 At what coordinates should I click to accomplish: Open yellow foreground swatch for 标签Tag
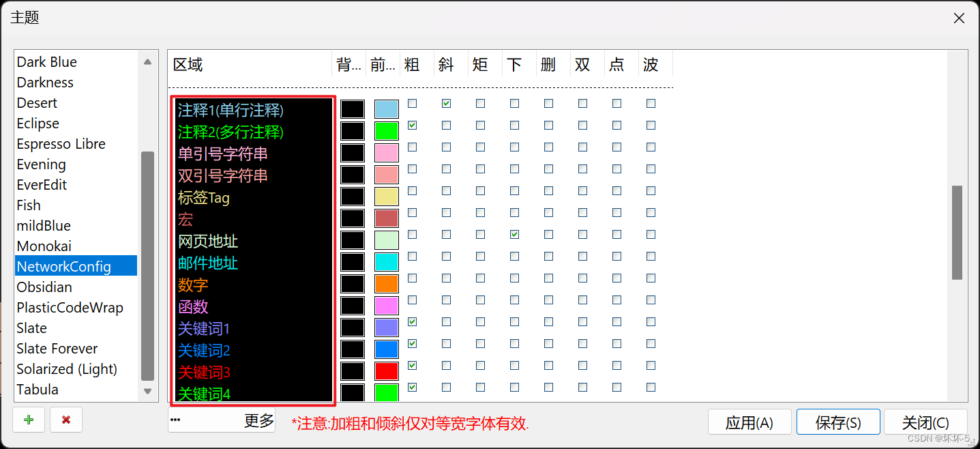tap(387, 197)
